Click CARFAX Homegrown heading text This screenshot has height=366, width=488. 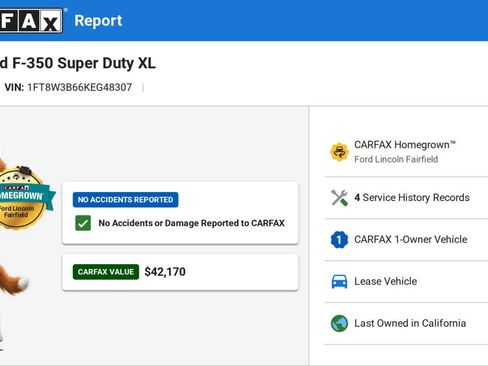click(405, 145)
